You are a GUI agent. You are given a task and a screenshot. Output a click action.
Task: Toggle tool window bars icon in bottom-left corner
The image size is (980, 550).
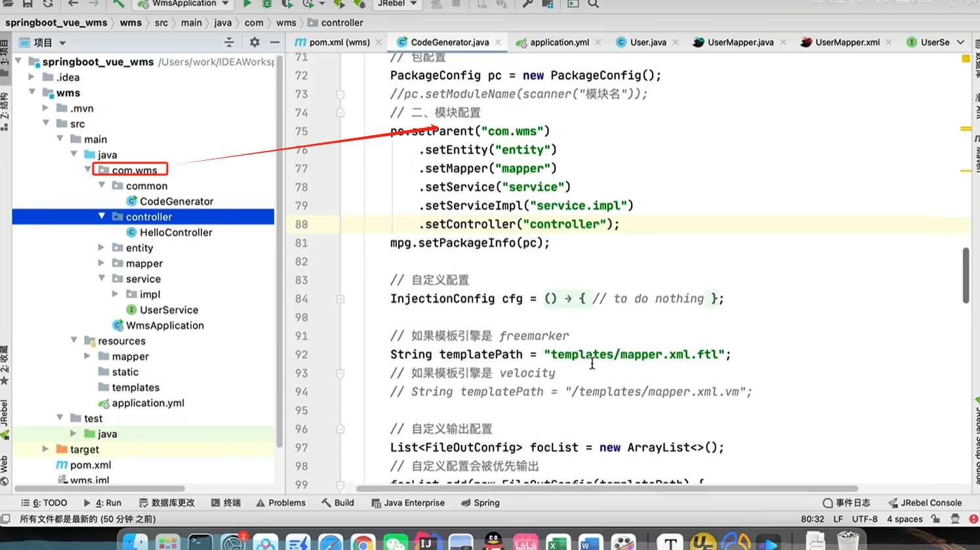[6, 519]
